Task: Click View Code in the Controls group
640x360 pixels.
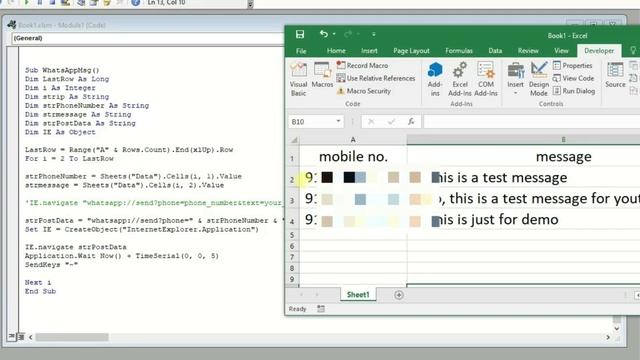Action: point(573,78)
